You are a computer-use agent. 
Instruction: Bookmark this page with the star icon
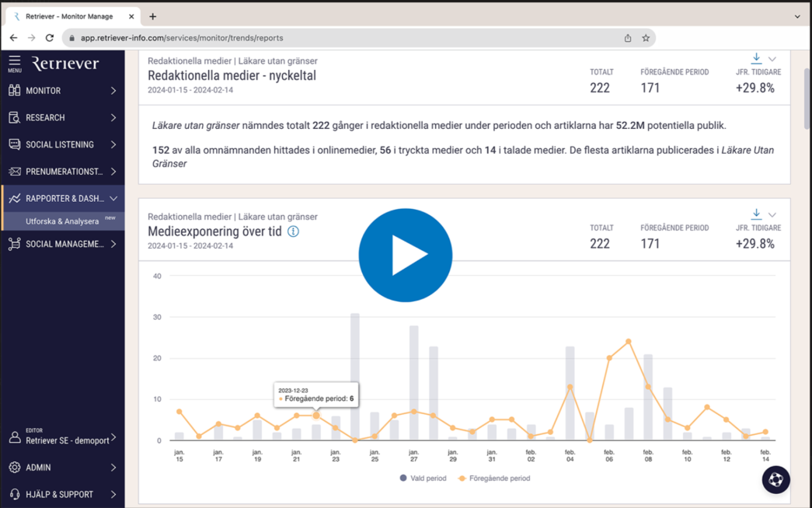click(646, 38)
